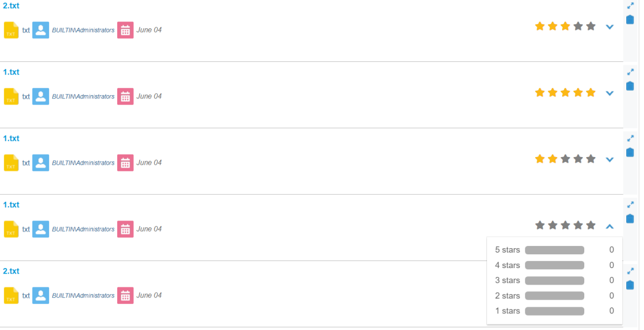This screenshot has height=330, width=644.
Task: Click BUILTIN\Administrators owner text in the bottom 2.txt row
Action: pos(83,296)
